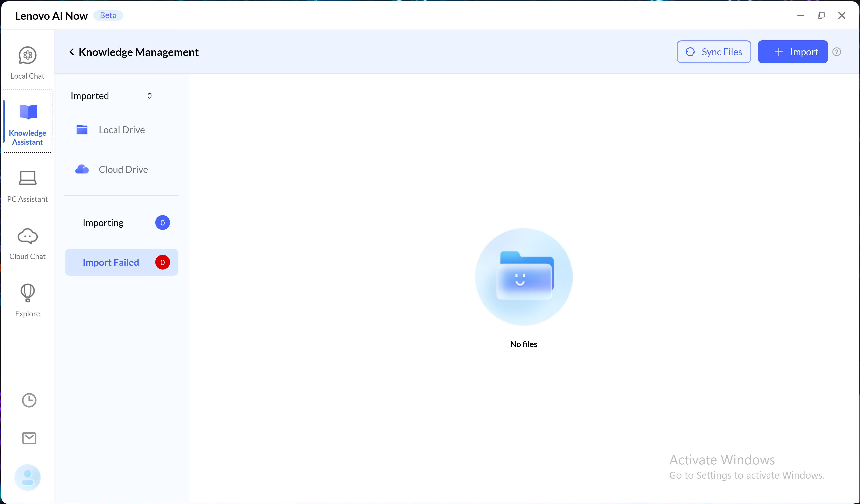Select the Knowledge Assistant book icon
Viewport: 860px width, 504px height.
click(x=28, y=112)
